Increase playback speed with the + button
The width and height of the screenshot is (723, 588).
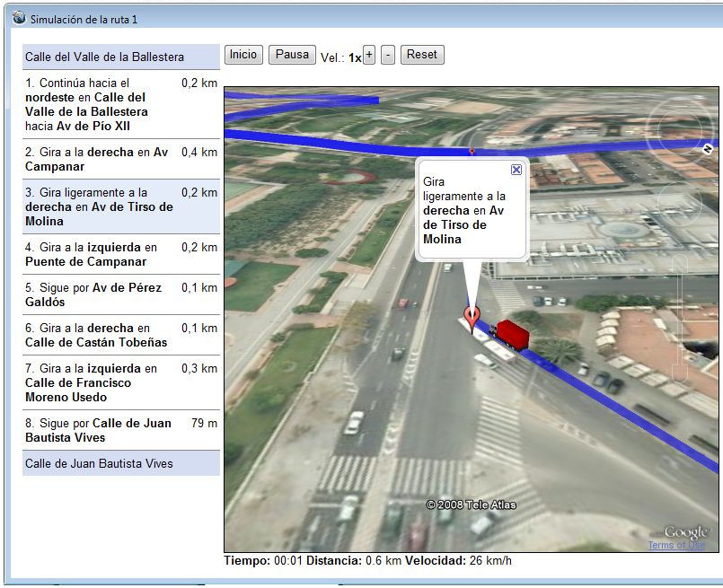tap(368, 55)
